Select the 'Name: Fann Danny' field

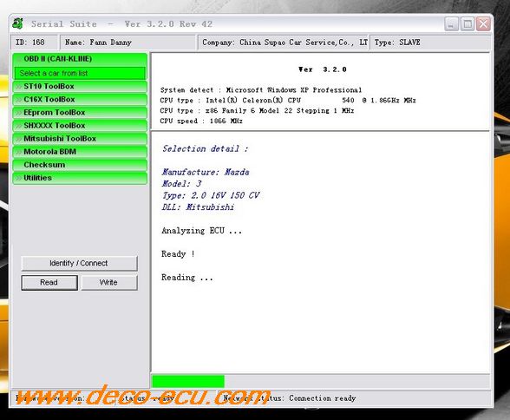point(128,43)
